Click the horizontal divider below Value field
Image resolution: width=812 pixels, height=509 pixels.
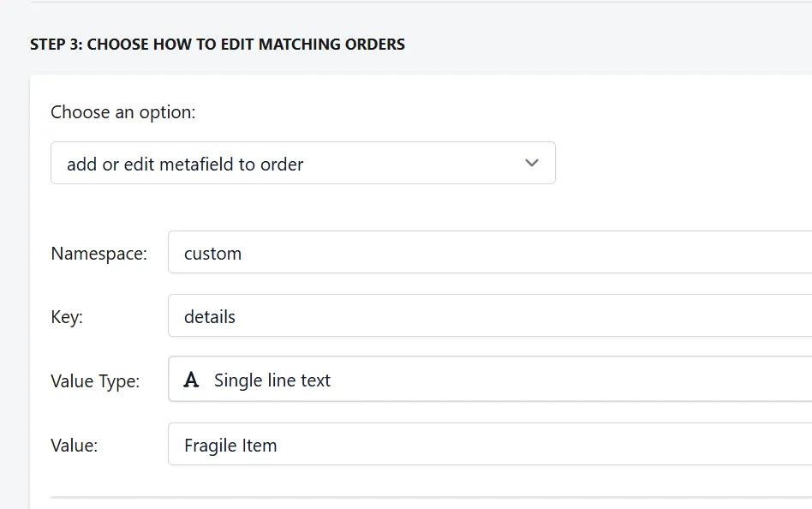[431, 497]
